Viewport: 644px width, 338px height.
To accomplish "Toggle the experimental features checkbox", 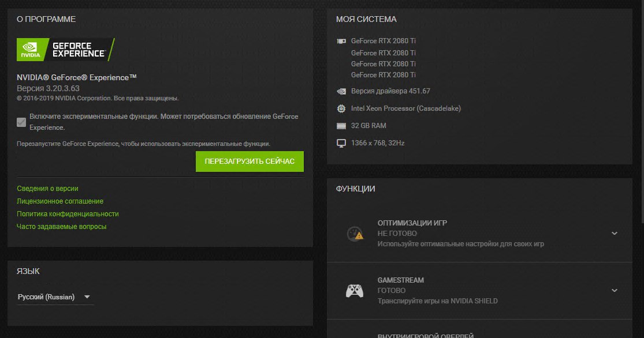I will click(21, 122).
